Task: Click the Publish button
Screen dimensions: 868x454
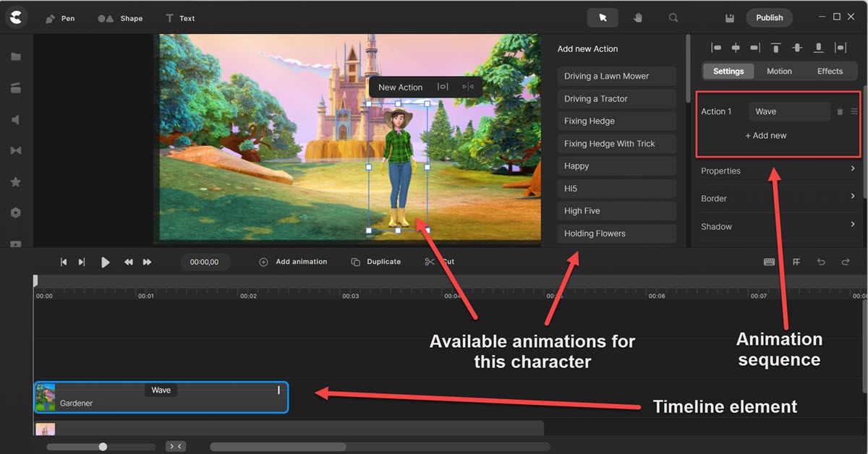Action: (x=769, y=18)
